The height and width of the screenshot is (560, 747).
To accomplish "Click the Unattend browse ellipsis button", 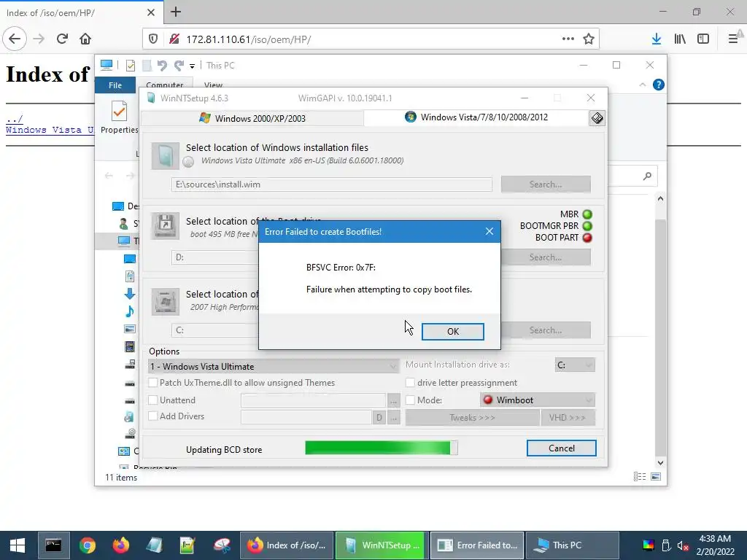I will point(393,401).
